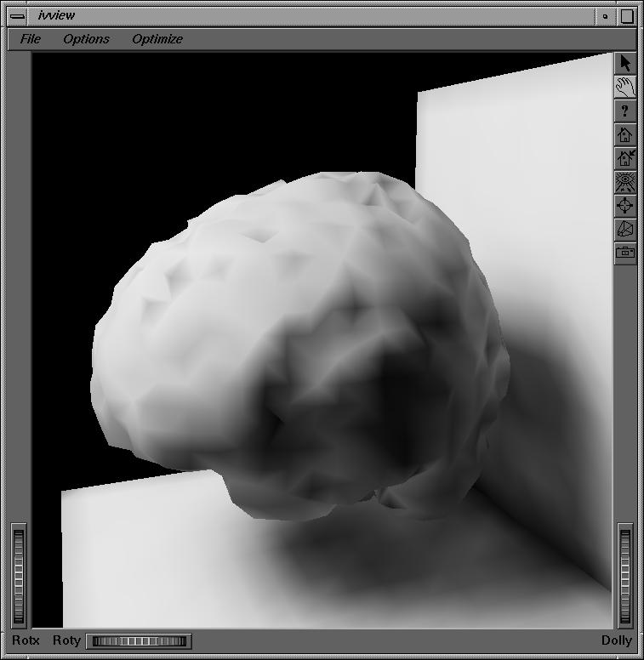644x660 pixels.
Task: Activate the seek crosshair tool
Action: tap(625, 206)
